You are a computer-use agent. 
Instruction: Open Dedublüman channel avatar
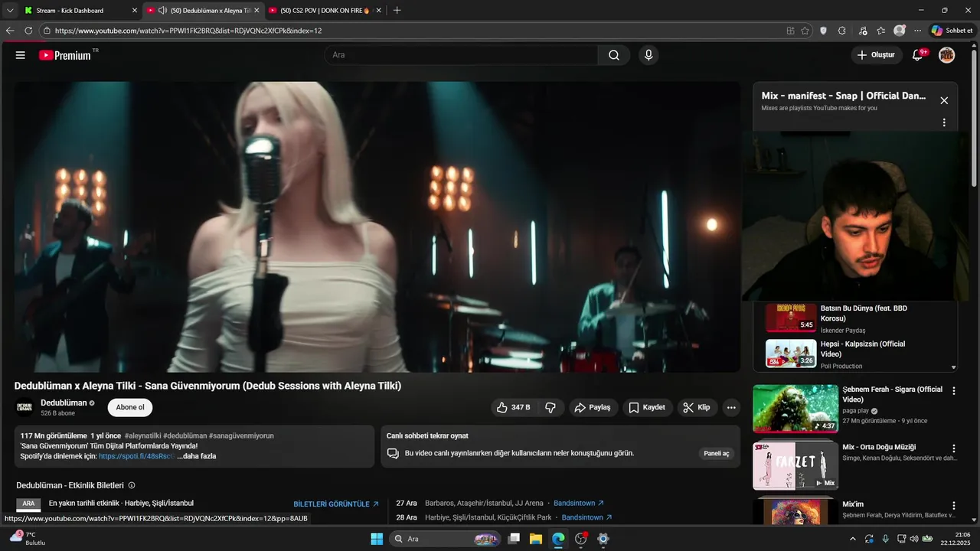tap(24, 407)
